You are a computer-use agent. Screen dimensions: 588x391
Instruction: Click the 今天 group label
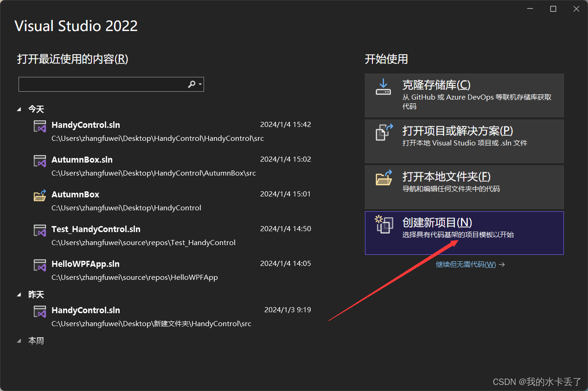(x=36, y=109)
